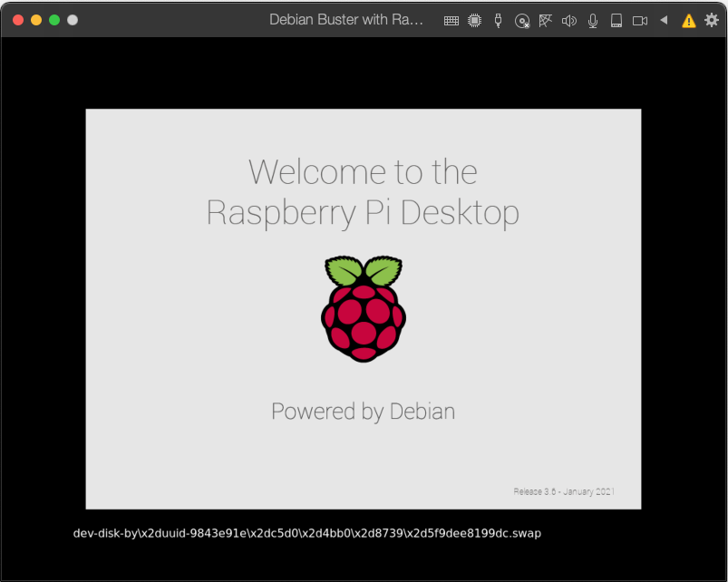Click the CPU processor chip icon
The height and width of the screenshot is (582, 728).
pyautogui.click(x=474, y=21)
